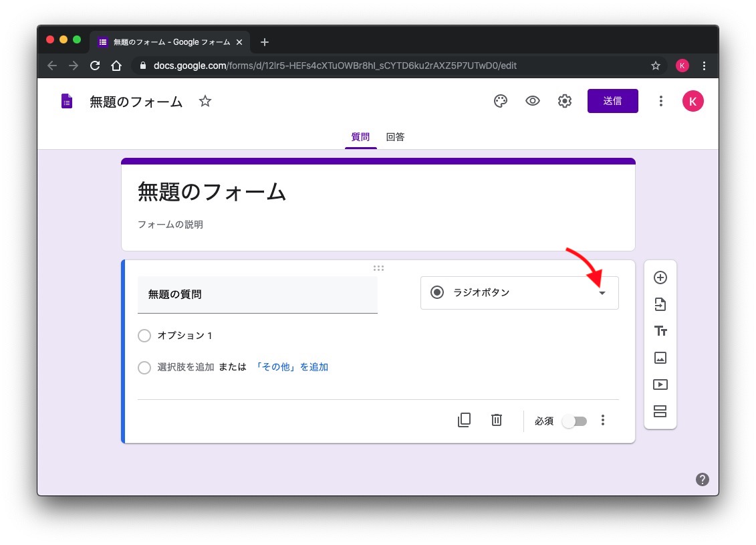Viewport: 756px width, 545px height.
Task: Select the オプション 1 radio button
Action: pyautogui.click(x=144, y=336)
